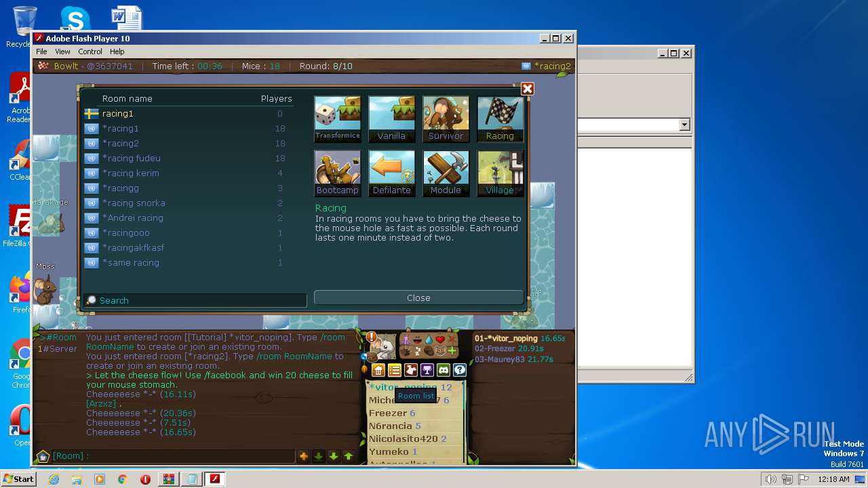Close room list with red X

tap(528, 89)
